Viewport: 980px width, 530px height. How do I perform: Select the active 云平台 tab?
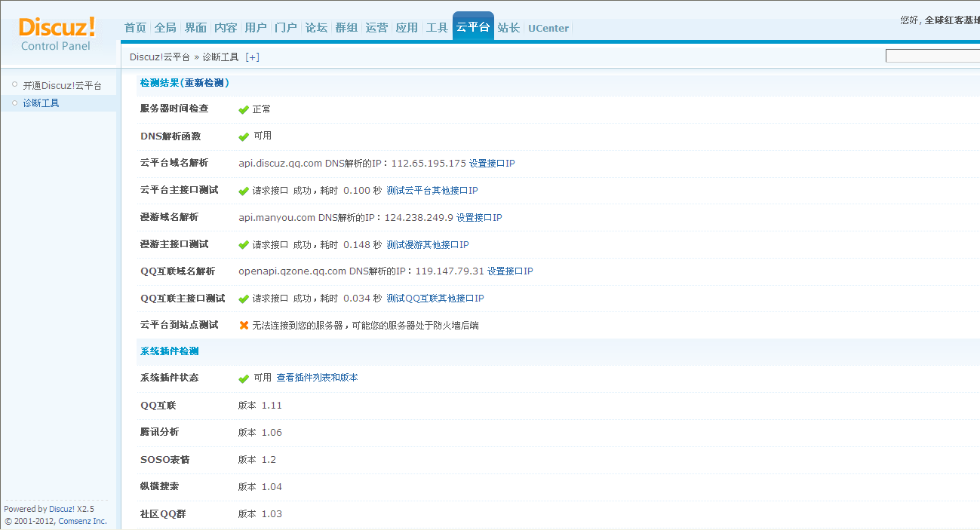(x=473, y=27)
